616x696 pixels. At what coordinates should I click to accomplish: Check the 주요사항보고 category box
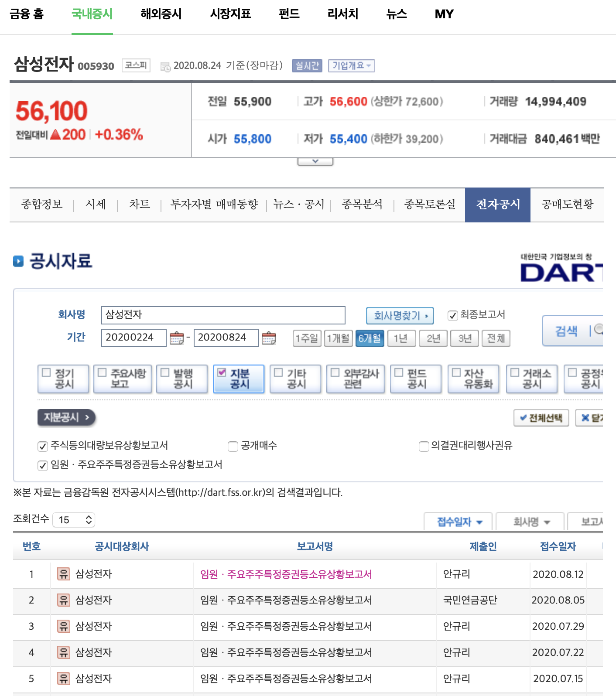[x=102, y=372]
